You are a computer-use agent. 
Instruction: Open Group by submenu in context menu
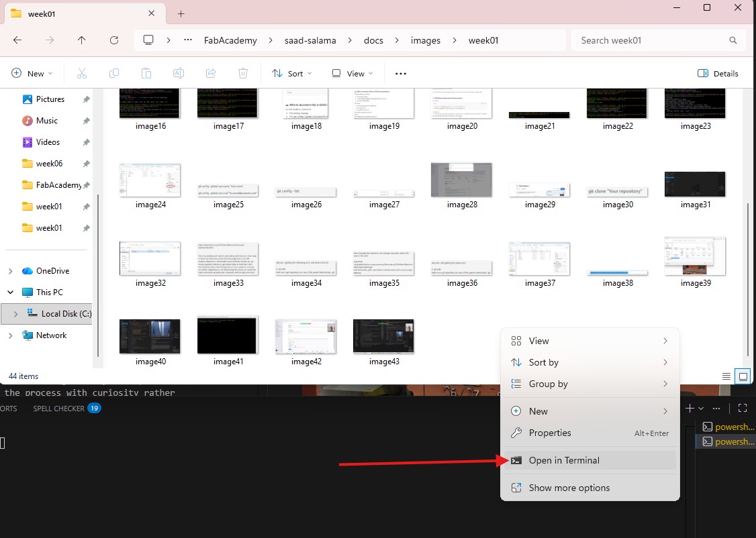click(590, 384)
